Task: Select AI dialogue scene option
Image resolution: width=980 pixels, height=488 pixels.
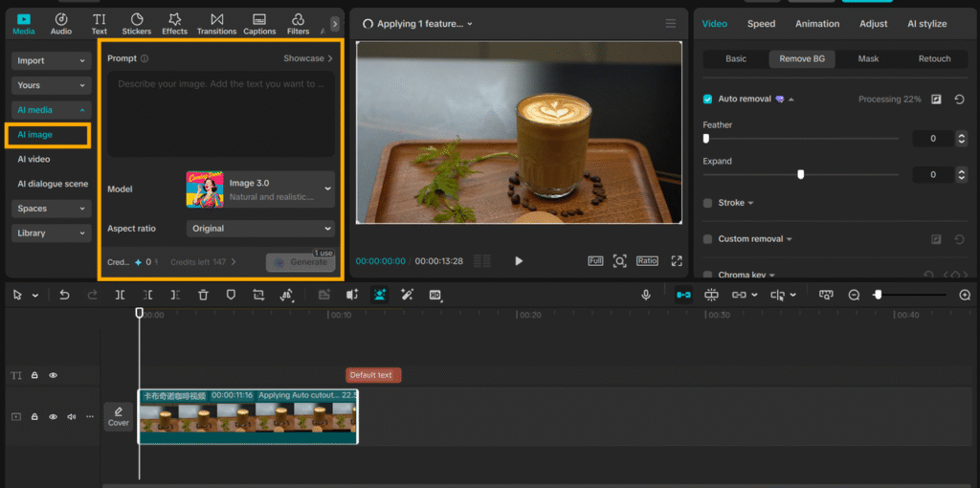Action: (53, 184)
